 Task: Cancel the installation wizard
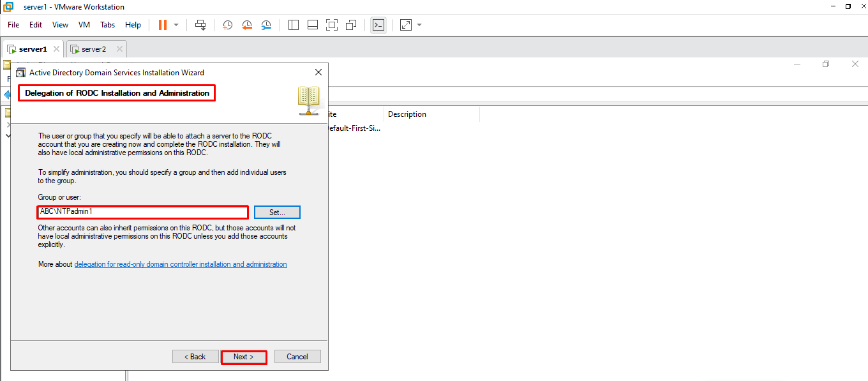point(297,357)
